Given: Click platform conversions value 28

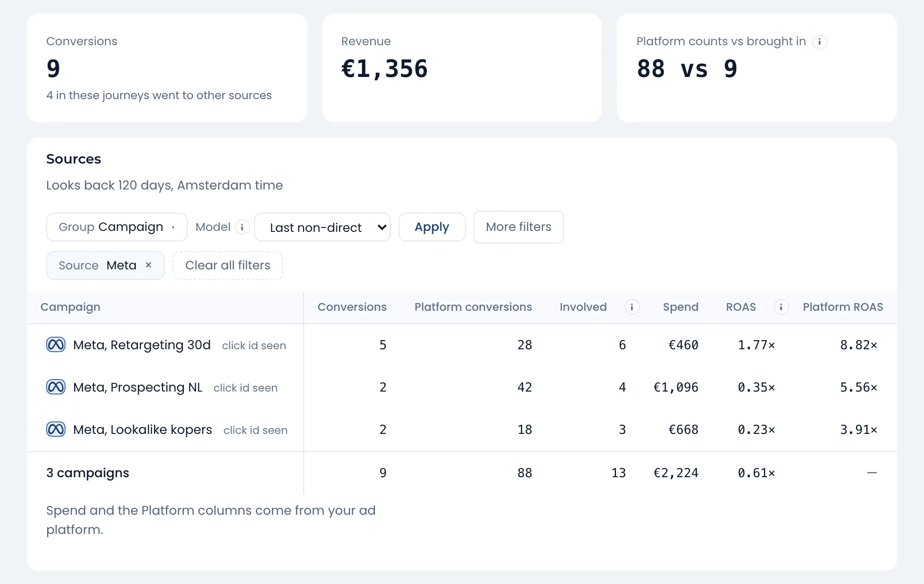Looking at the screenshot, I should tap(525, 345).
